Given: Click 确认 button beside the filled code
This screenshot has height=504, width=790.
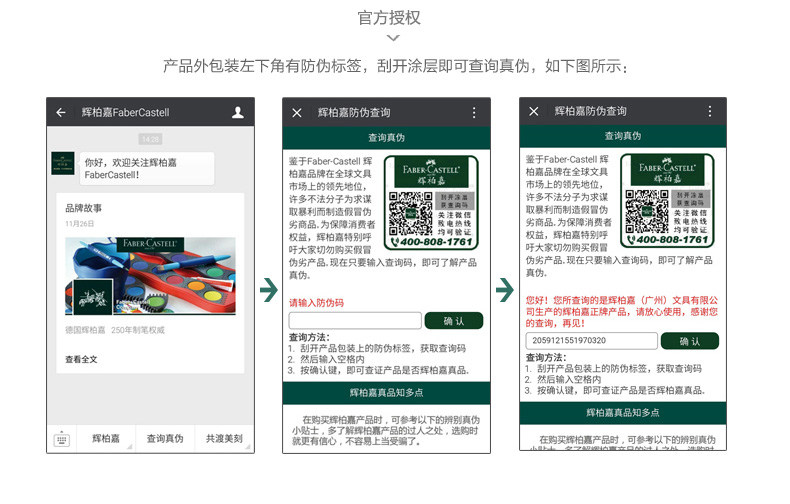Looking at the screenshot, I should pyautogui.click(x=690, y=341).
